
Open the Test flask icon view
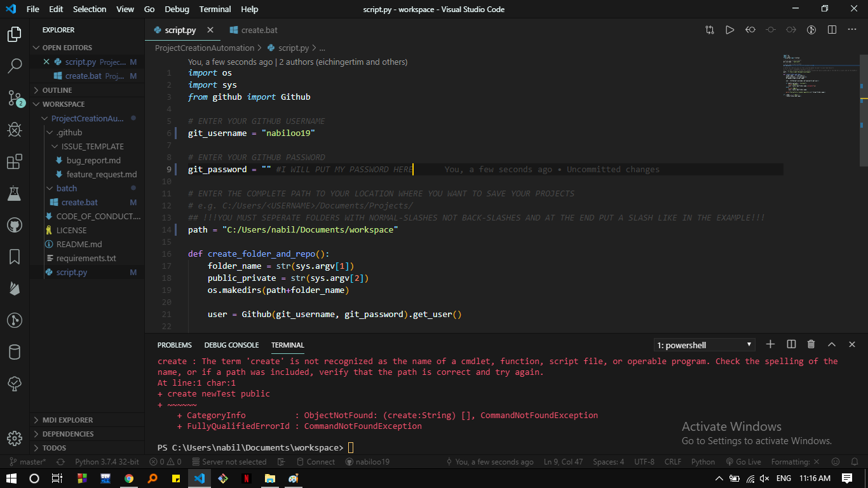tap(15, 193)
